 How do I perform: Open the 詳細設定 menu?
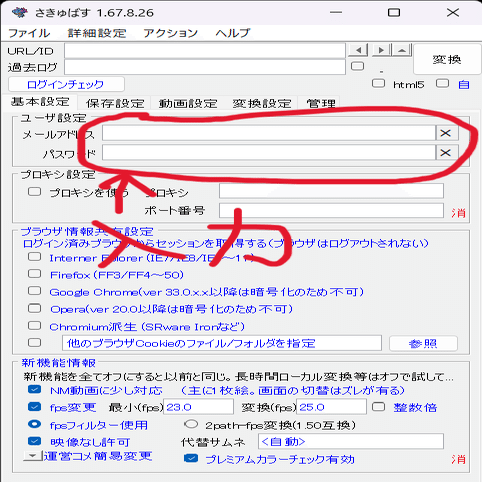pyautogui.click(x=97, y=33)
